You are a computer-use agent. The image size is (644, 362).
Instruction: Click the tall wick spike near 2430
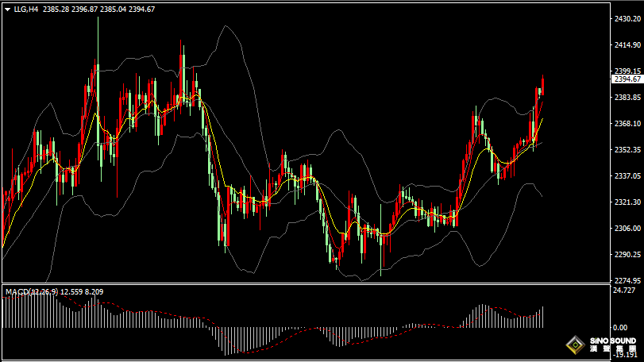[x=98, y=32]
